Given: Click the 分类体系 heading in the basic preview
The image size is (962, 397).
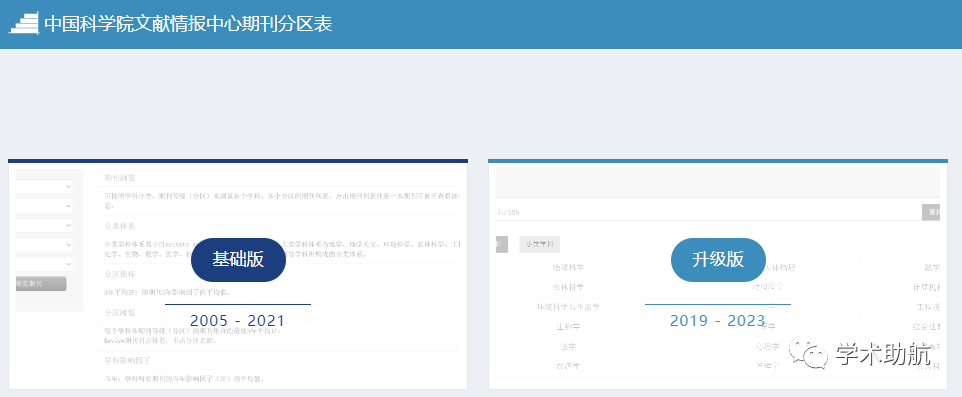Looking at the screenshot, I should [120, 226].
